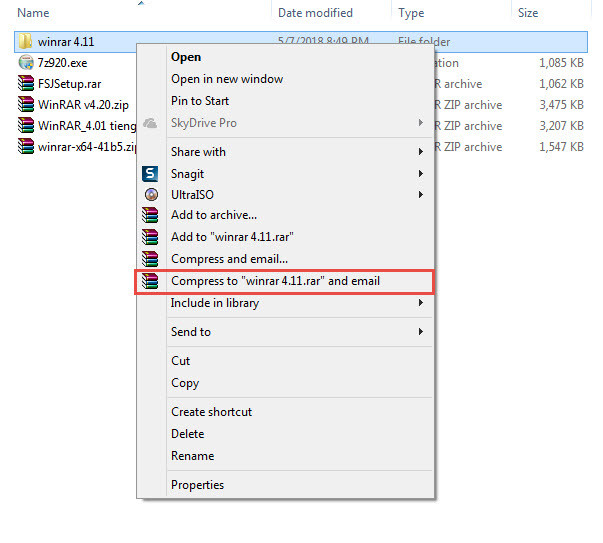Sort by the Size column header

(x=528, y=13)
